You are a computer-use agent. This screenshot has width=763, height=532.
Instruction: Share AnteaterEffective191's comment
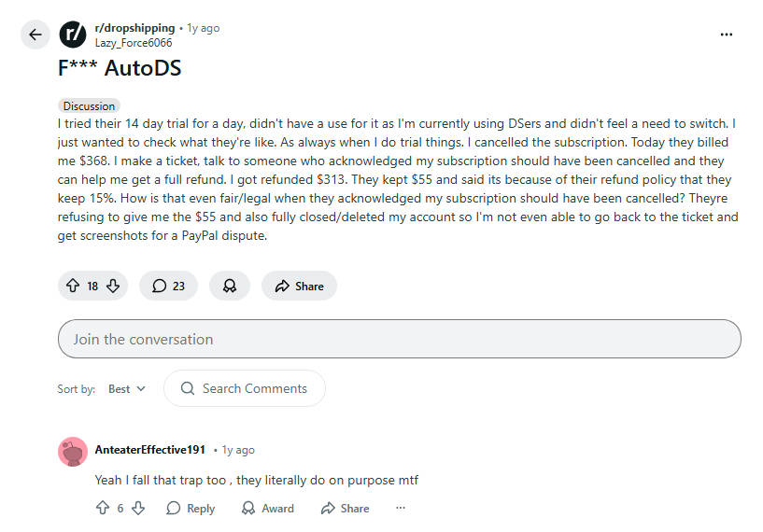click(x=345, y=509)
